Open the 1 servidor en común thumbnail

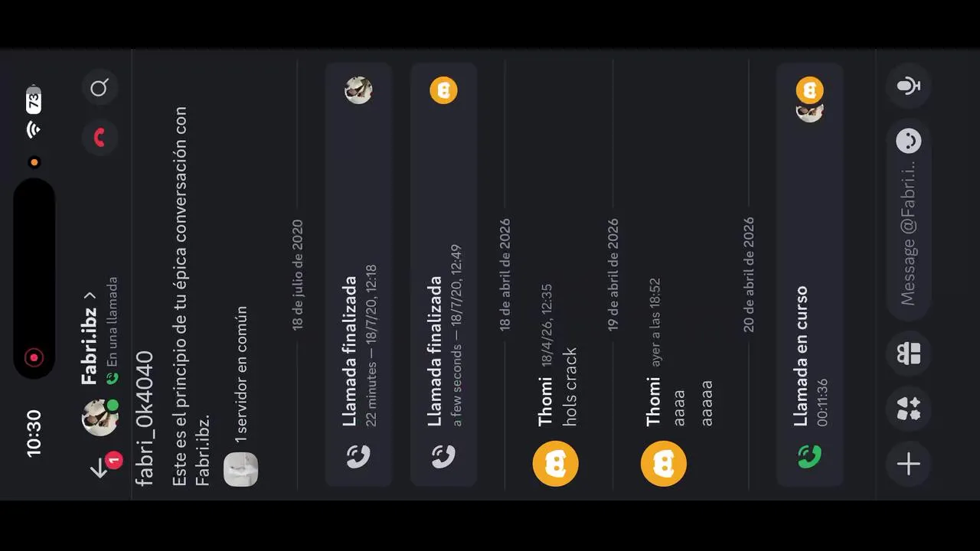240,469
